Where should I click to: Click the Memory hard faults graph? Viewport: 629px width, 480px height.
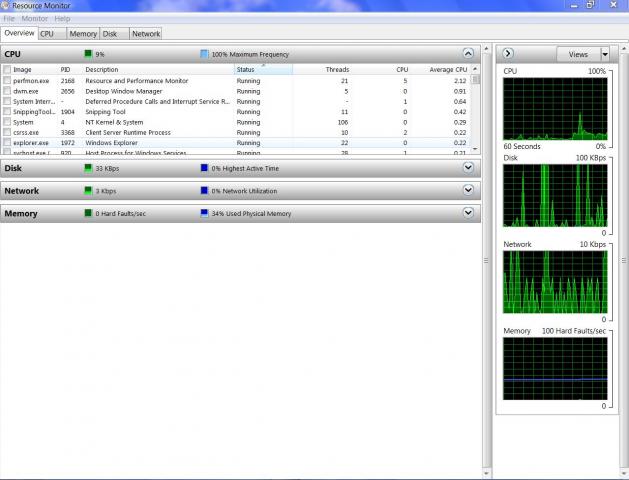555,369
